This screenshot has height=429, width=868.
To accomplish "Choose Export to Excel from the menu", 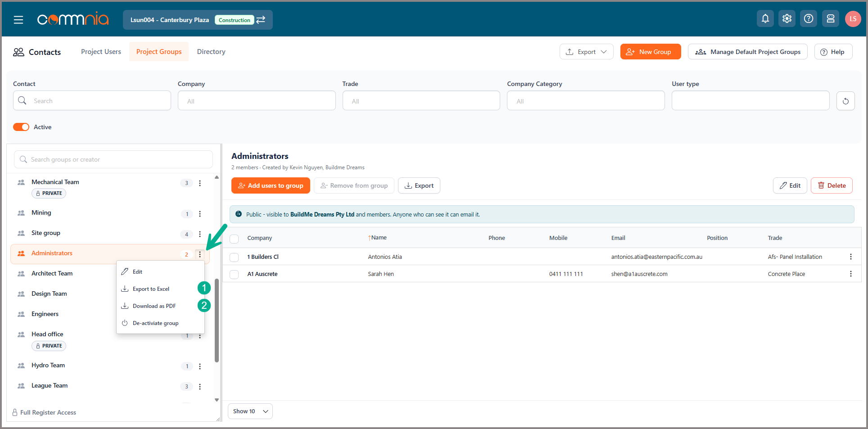I will [x=160, y=289].
